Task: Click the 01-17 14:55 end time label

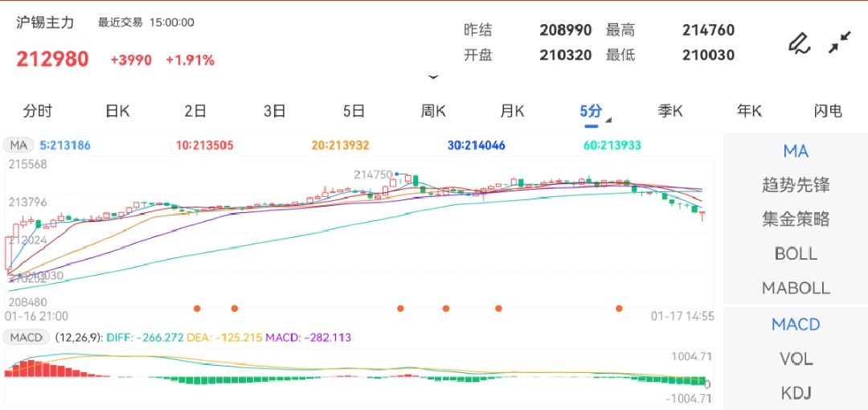Action: 682,317
